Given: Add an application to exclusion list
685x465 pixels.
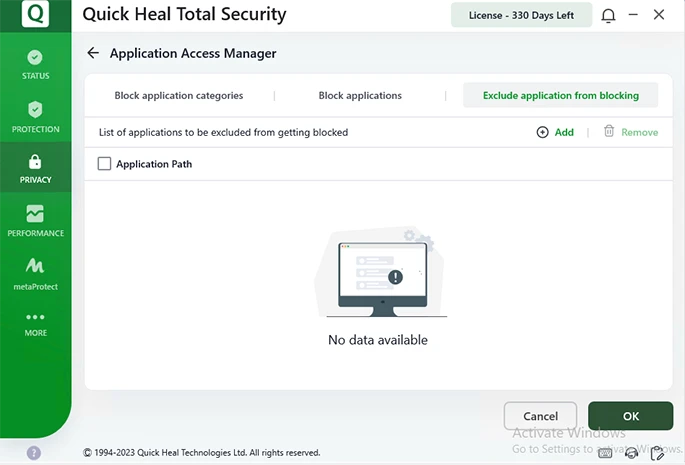Looking at the screenshot, I should (555, 132).
